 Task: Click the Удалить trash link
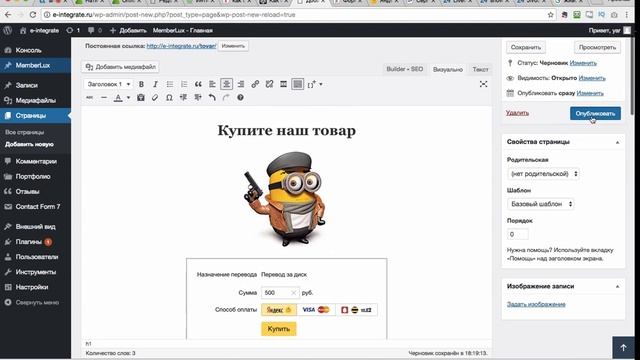coord(517,113)
